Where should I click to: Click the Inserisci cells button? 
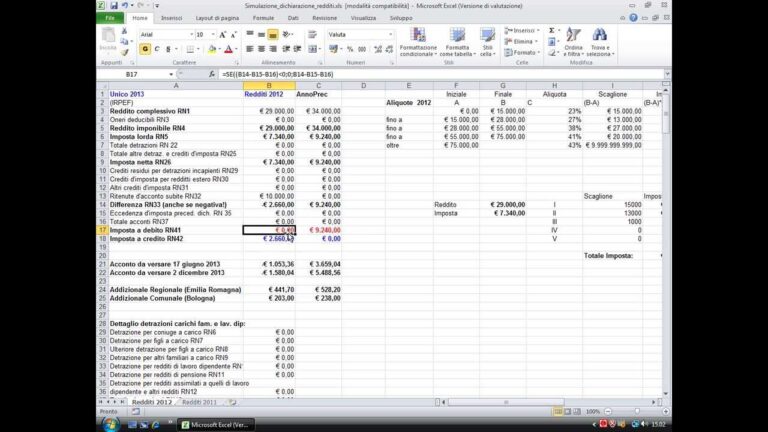(522, 31)
